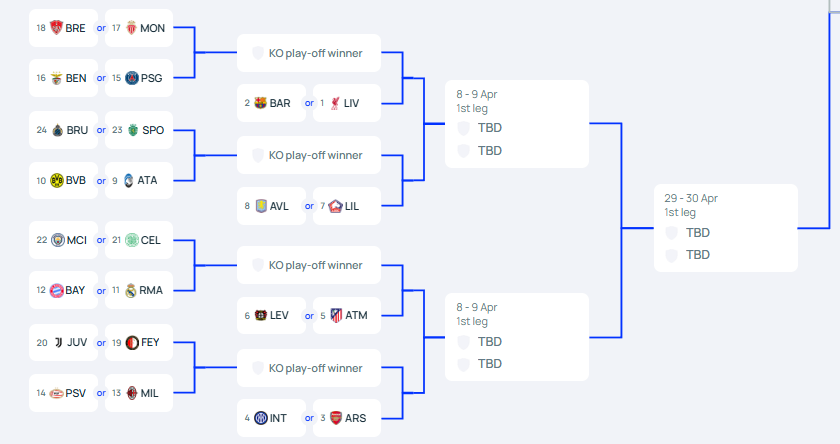840x444 pixels.
Task: Open the bottom KO play-off winner card
Action: tap(309, 368)
